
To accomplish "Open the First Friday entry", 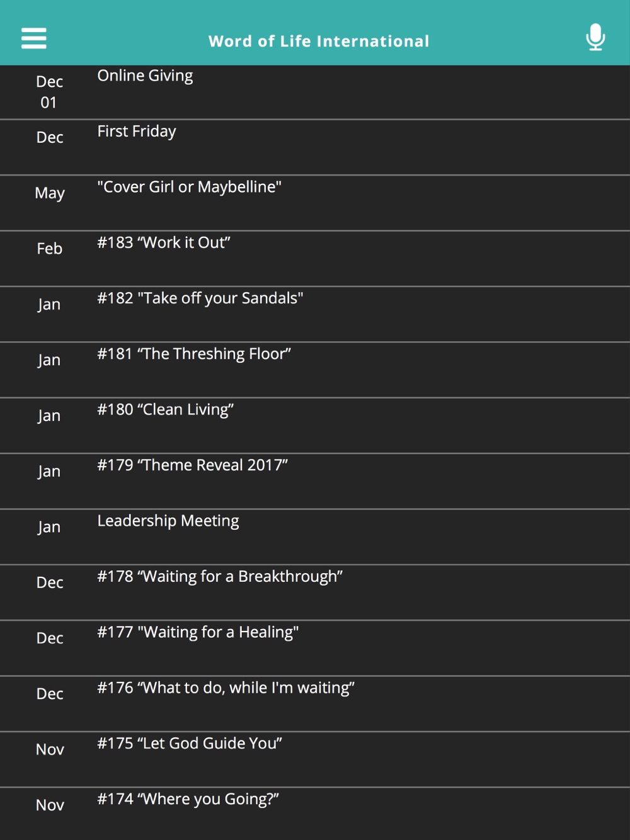I will 315,147.
